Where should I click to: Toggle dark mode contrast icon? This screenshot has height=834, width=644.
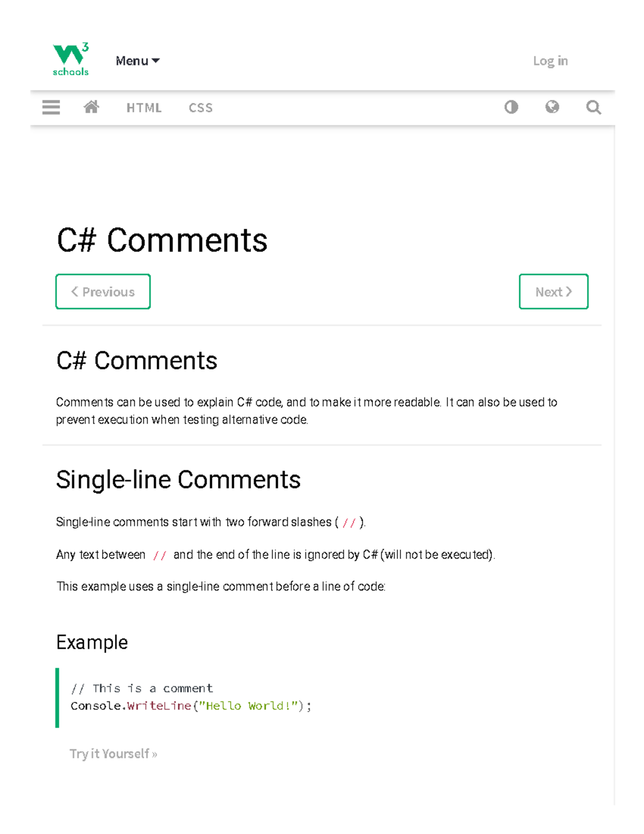click(x=511, y=107)
